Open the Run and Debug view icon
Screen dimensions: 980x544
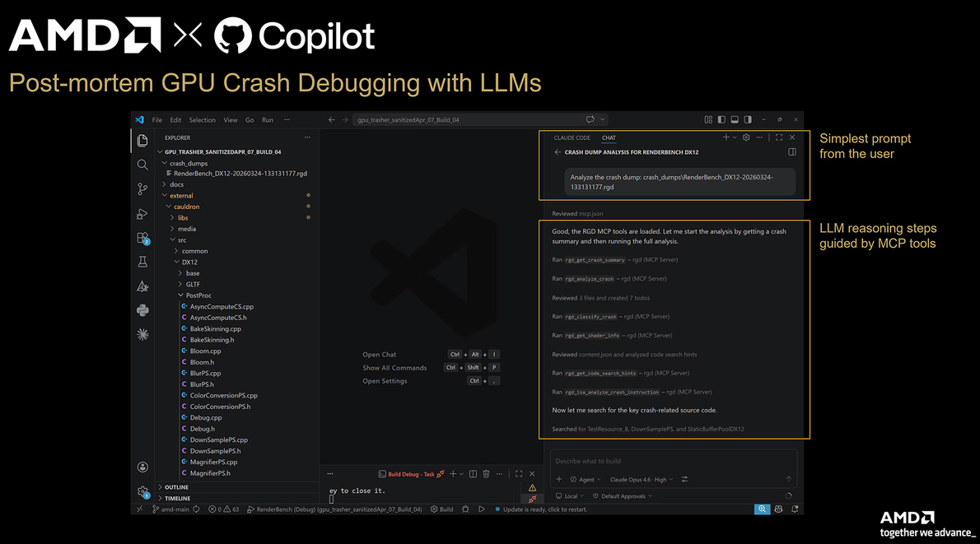(142, 214)
